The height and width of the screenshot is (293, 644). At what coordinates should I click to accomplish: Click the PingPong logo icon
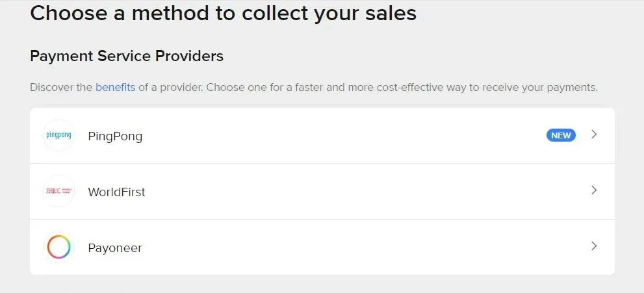pyautogui.click(x=58, y=135)
